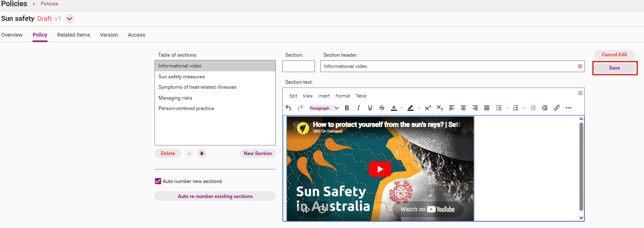
Task: Open the View menu in the editor
Action: [x=308, y=96]
